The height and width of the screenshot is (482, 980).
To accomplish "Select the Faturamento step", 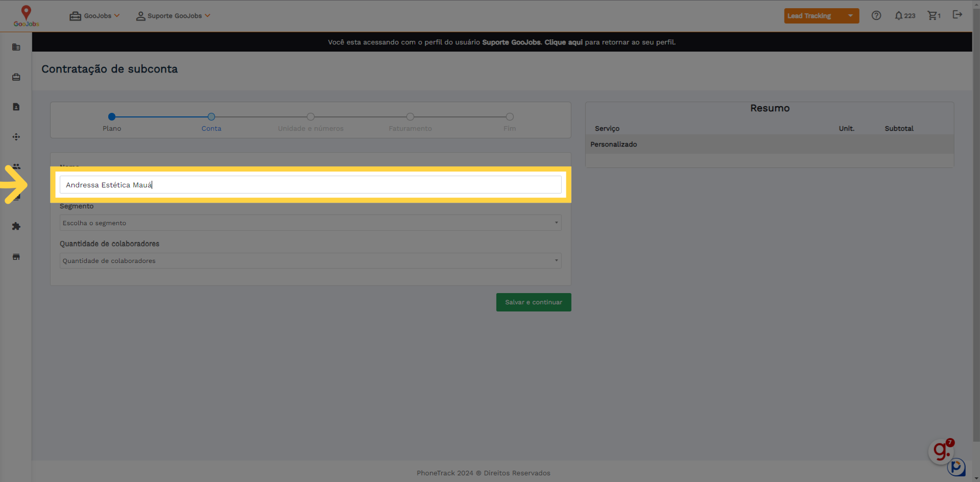I will point(410,122).
